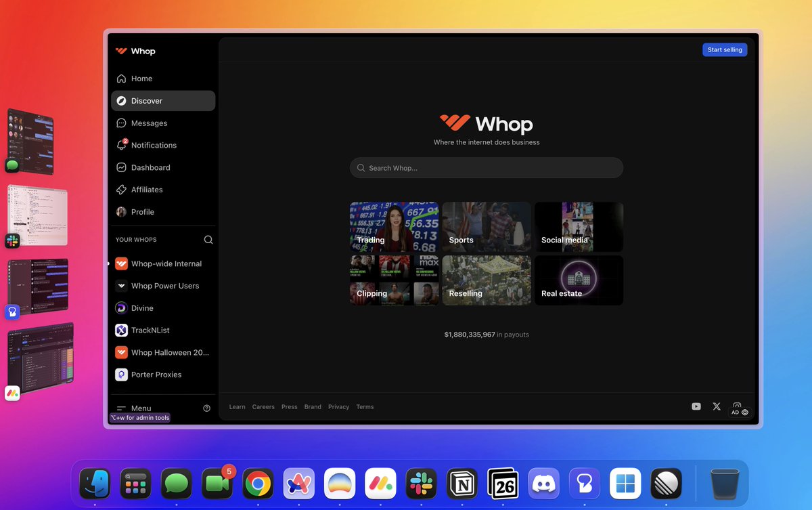Open the Discover section

coord(163,101)
